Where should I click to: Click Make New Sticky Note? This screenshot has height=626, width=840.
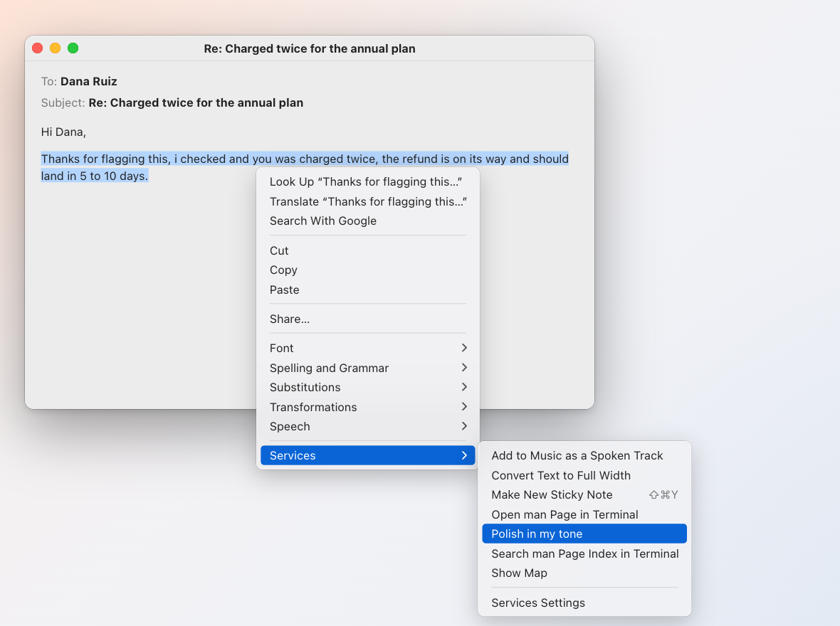coord(584,495)
